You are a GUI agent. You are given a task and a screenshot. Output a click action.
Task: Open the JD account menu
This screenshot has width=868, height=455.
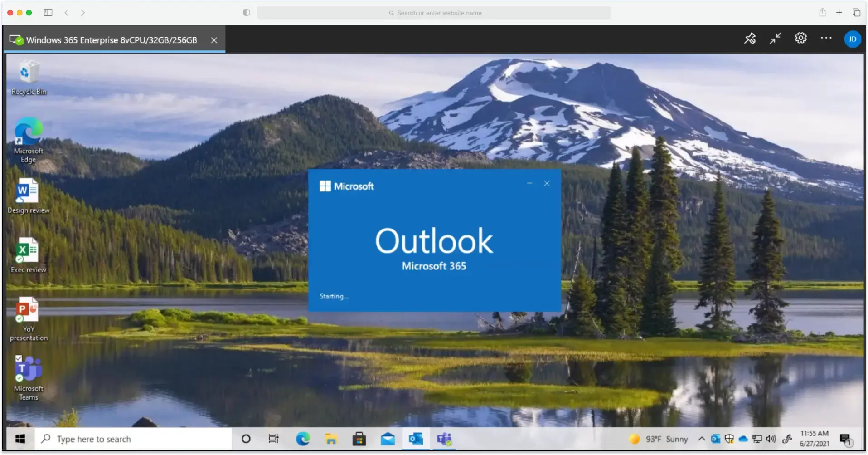(x=853, y=39)
